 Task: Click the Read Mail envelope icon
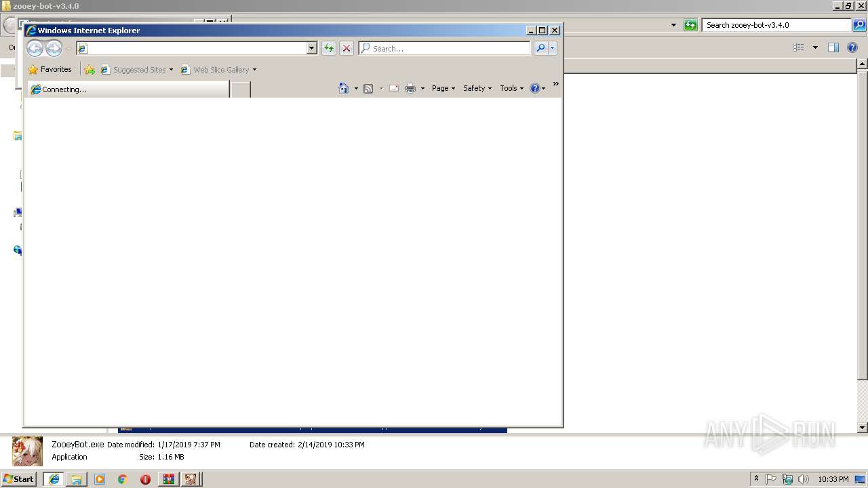pyautogui.click(x=394, y=88)
